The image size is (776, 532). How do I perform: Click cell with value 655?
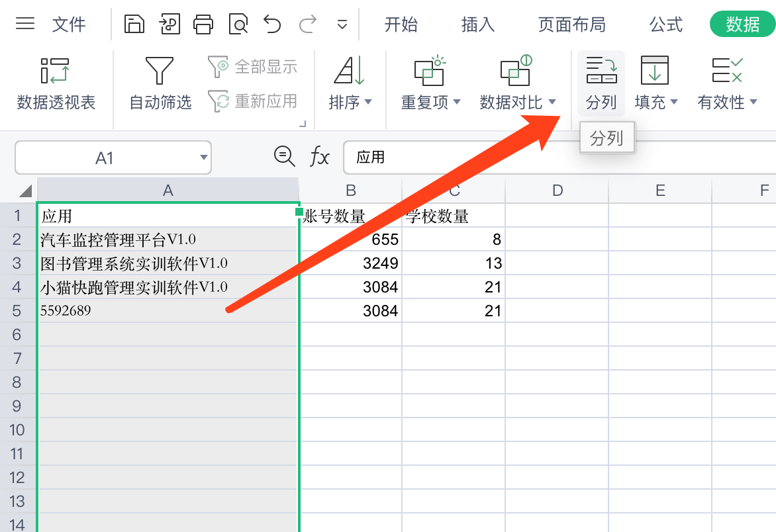[x=351, y=240]
